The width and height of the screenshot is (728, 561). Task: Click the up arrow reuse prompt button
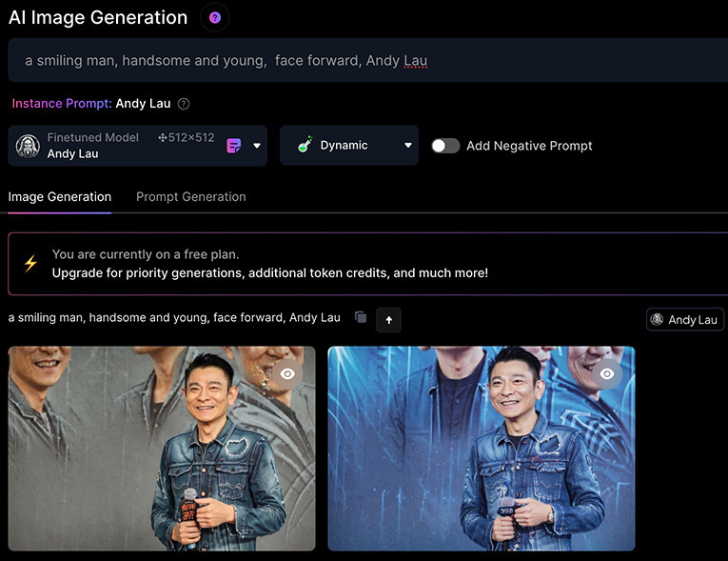[388, 320]
